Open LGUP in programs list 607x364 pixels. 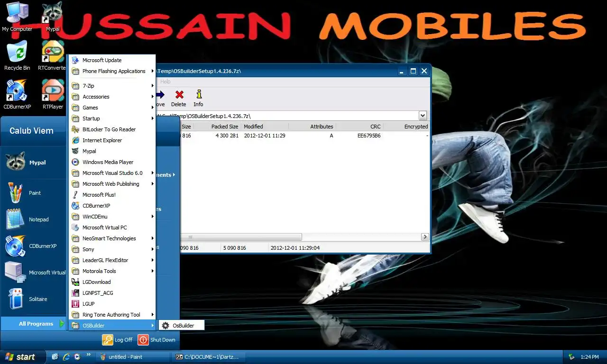[112, 304]
